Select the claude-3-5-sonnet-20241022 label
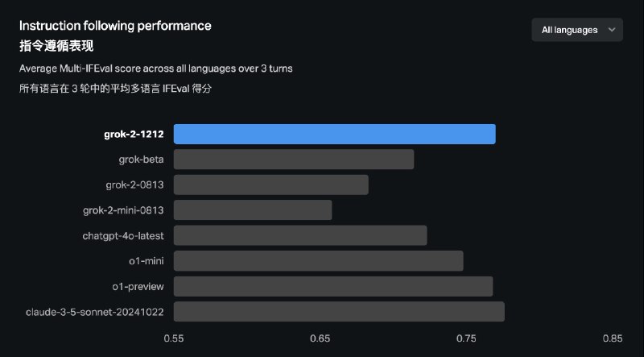Screen dimensions: 644x357 [95, 312]
